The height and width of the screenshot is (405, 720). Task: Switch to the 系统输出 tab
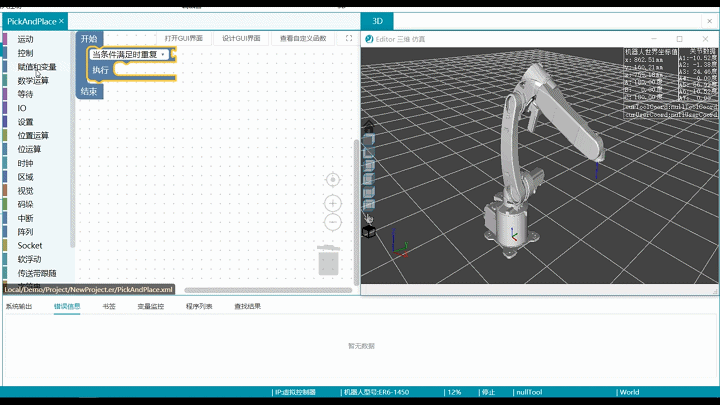(19, 306)
